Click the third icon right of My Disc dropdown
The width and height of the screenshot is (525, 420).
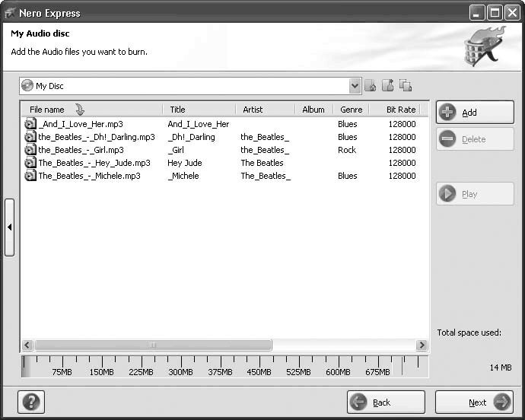click(x=406, y=86)
